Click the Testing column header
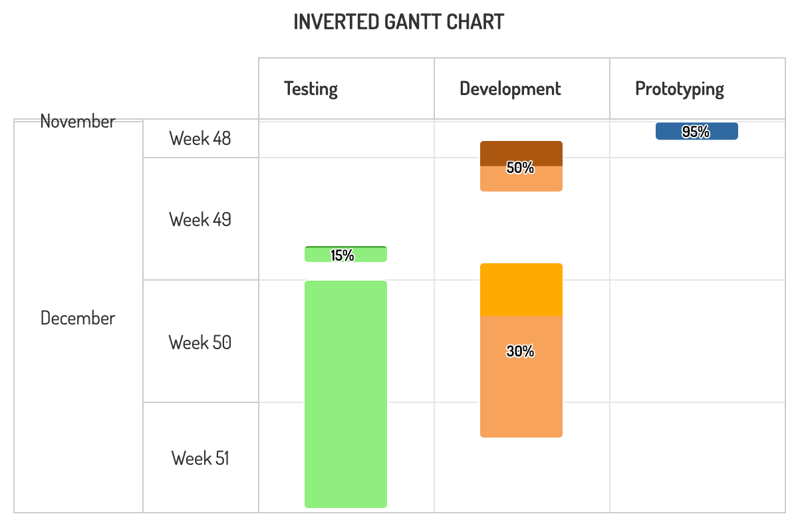This screenshot has width=798, height=532. coord(311,88)
